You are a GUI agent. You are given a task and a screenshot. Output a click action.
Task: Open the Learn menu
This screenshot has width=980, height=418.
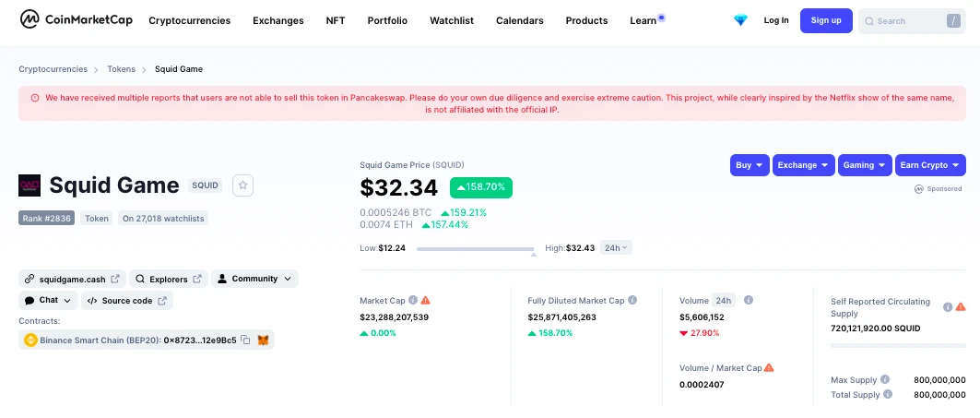coord(643,20)
